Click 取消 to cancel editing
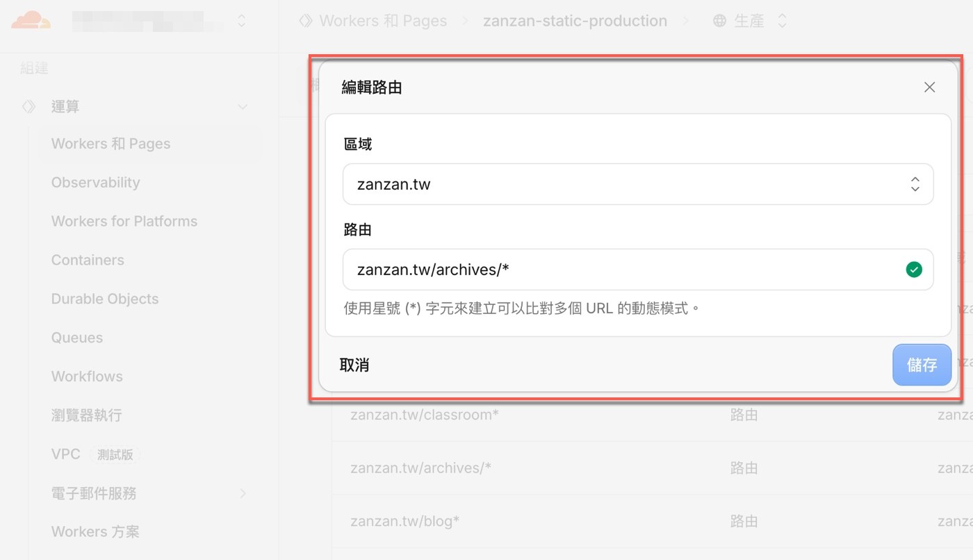The height and width of the screenshot is (560, 973). click(x=354, y=365)
